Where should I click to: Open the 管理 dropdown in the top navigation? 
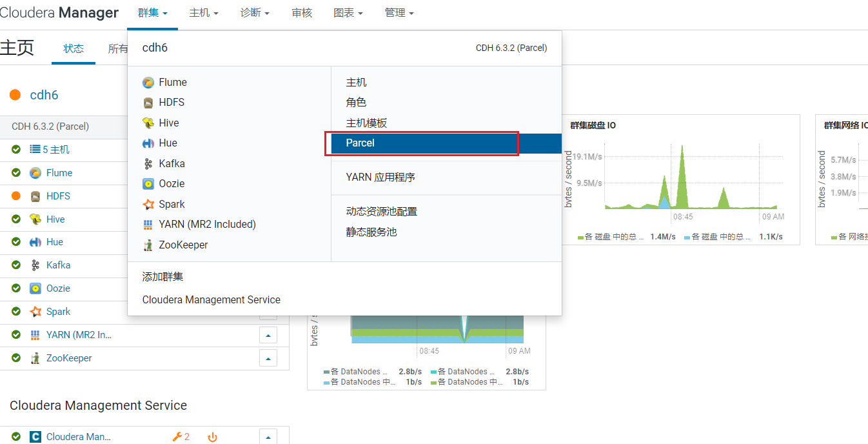(399, 13)
